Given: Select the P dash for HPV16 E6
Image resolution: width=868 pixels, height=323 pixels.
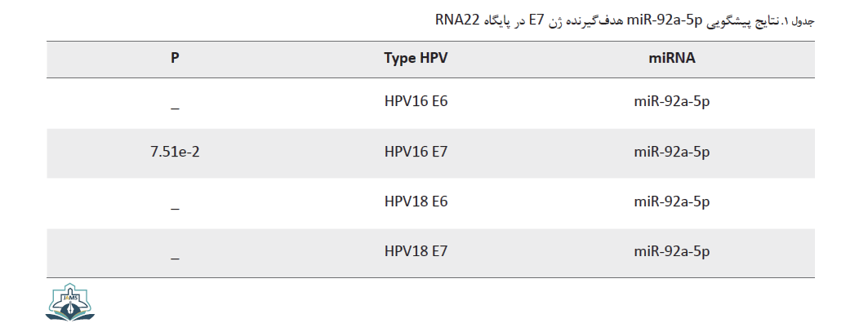Looking at the screenshot, I should [175, 108].
